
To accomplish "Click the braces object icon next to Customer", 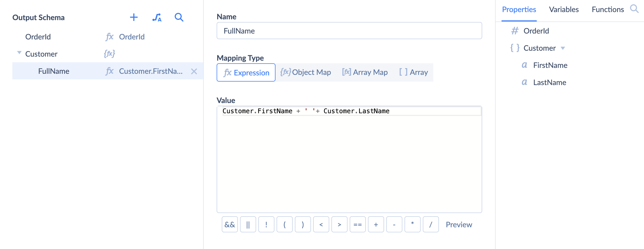I will pos(515,48).
